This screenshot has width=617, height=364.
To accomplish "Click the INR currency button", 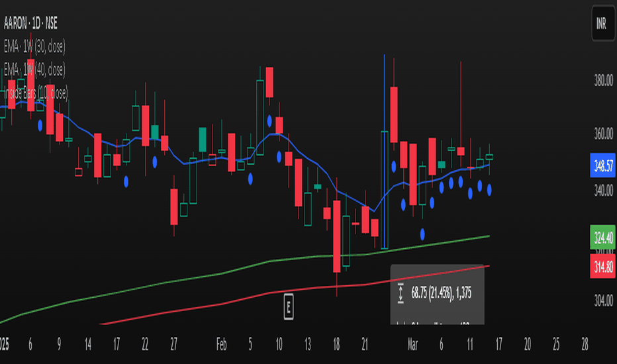I will click(603, 24).
